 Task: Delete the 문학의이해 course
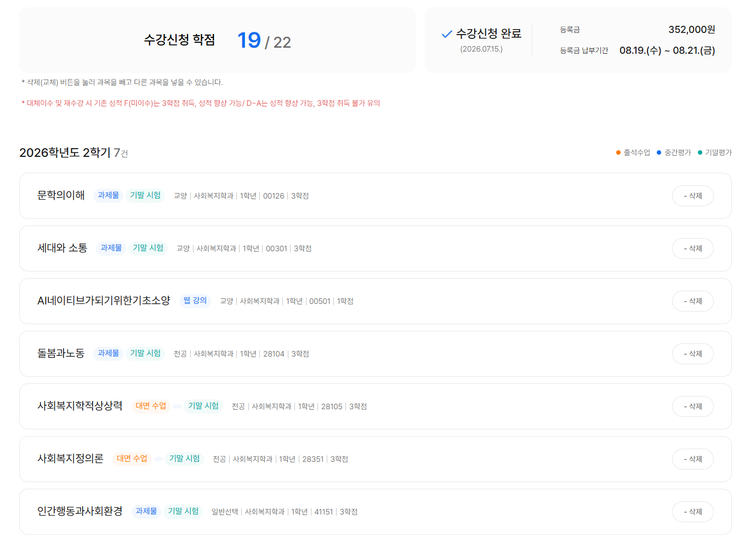[x=692, y=196]
